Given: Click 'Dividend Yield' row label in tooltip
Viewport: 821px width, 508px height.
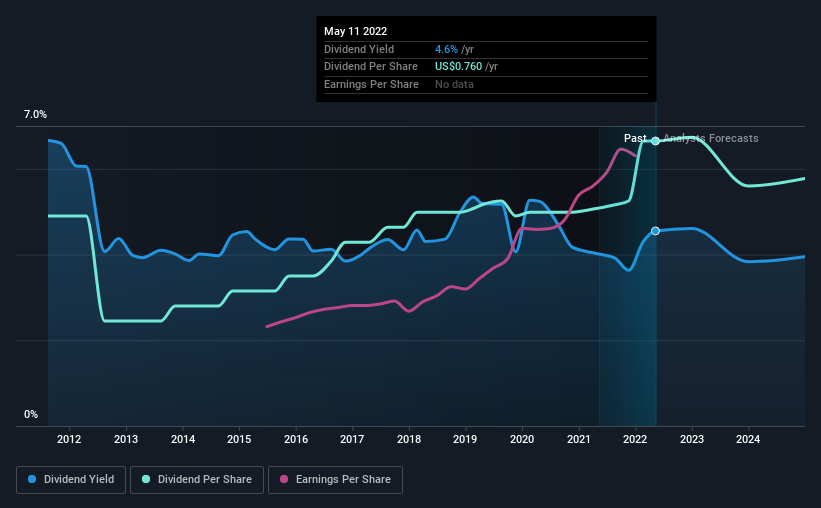Looking at the screenshot, I should click(359, 49).
